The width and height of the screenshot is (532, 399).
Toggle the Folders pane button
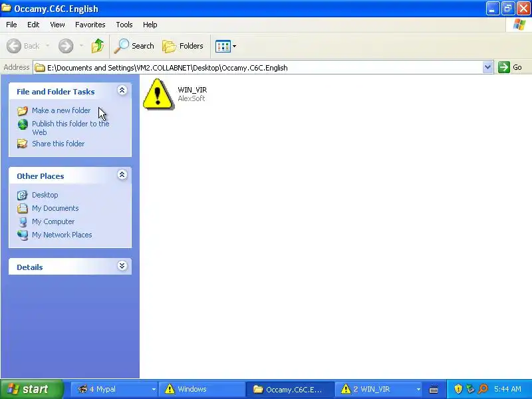(x=183, y=46)
